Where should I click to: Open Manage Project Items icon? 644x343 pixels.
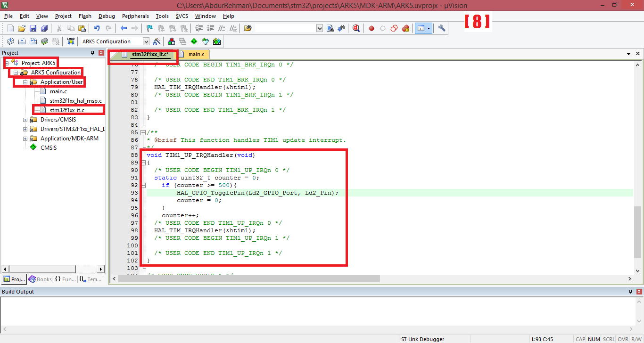172,41
